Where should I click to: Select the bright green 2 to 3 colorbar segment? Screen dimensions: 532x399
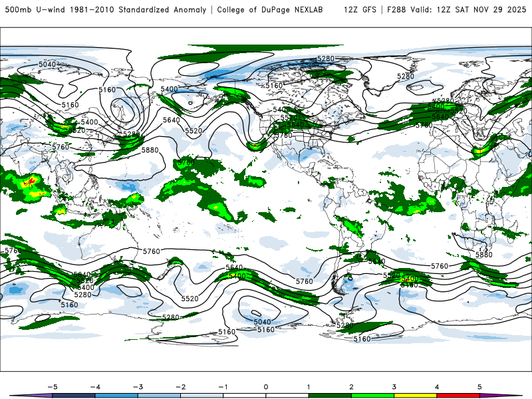coord(372,396)
